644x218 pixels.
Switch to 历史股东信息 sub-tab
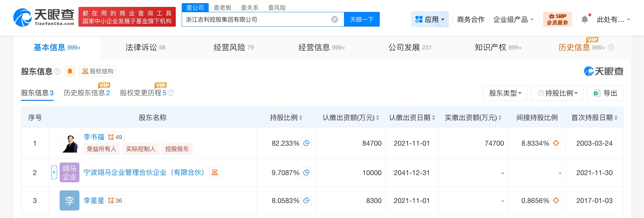point(86,93)
